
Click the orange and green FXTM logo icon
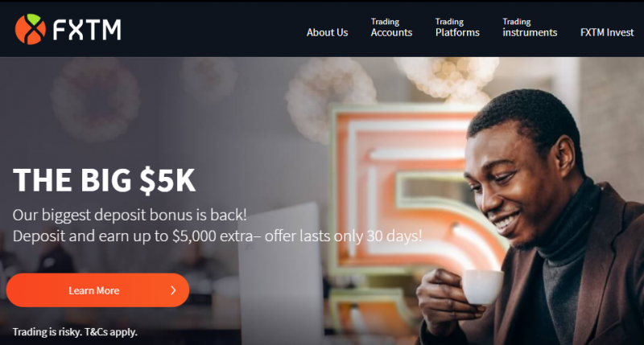(31, 29)
